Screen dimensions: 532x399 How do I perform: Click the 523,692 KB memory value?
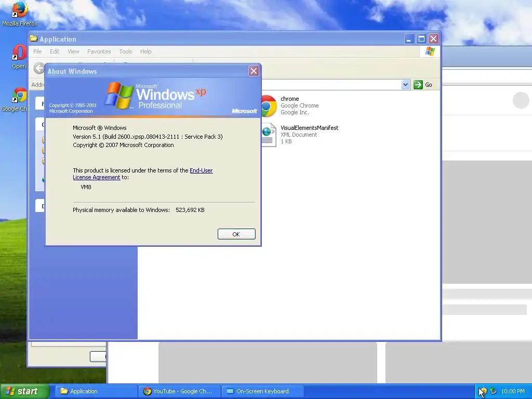tap(190, 210)
